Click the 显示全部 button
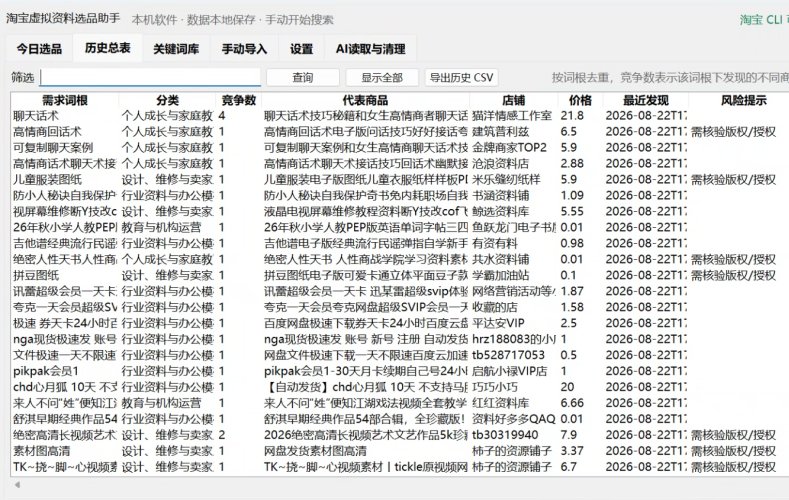Screen dimensions: 789x500 [x=382, y=77]
